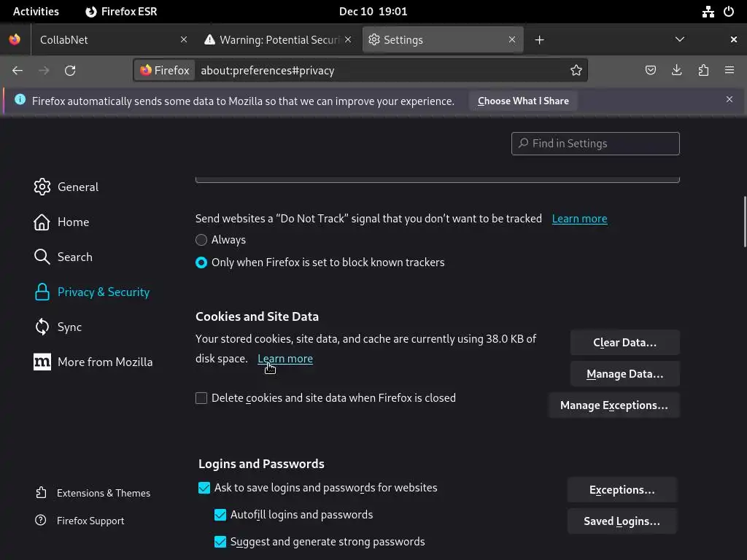Bookmark this page with star icon
747x560 pixels.
[576, 71]
